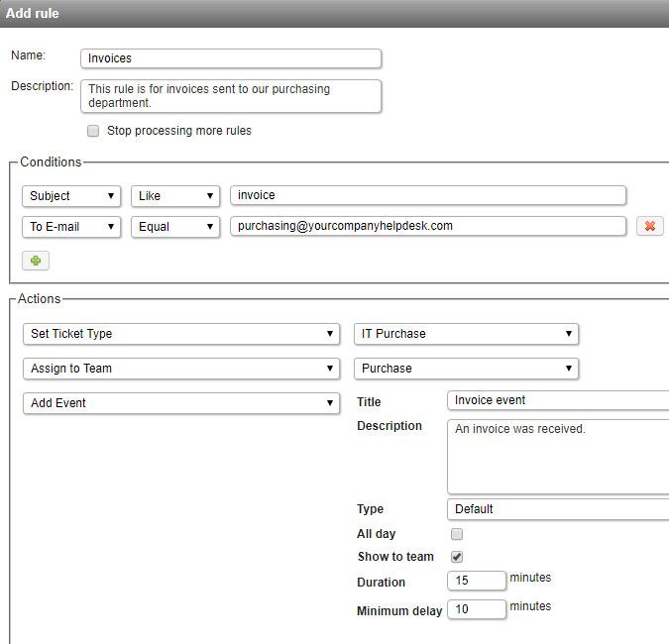The height and width of the screenshot is (644, 669).
Task: Open the event Type Default dropdown
Action: click(558, 509)
